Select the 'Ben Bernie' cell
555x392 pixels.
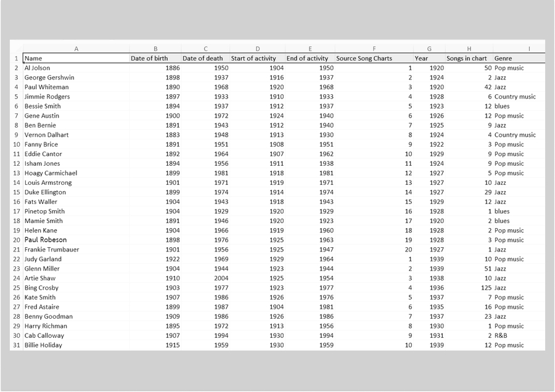76,125
